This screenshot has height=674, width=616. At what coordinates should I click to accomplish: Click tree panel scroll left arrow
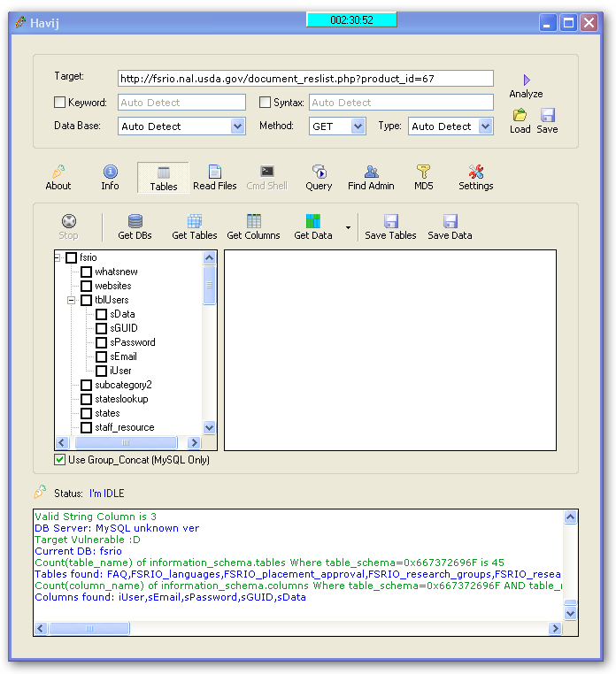pyautogui.click(x=62, y=443)
